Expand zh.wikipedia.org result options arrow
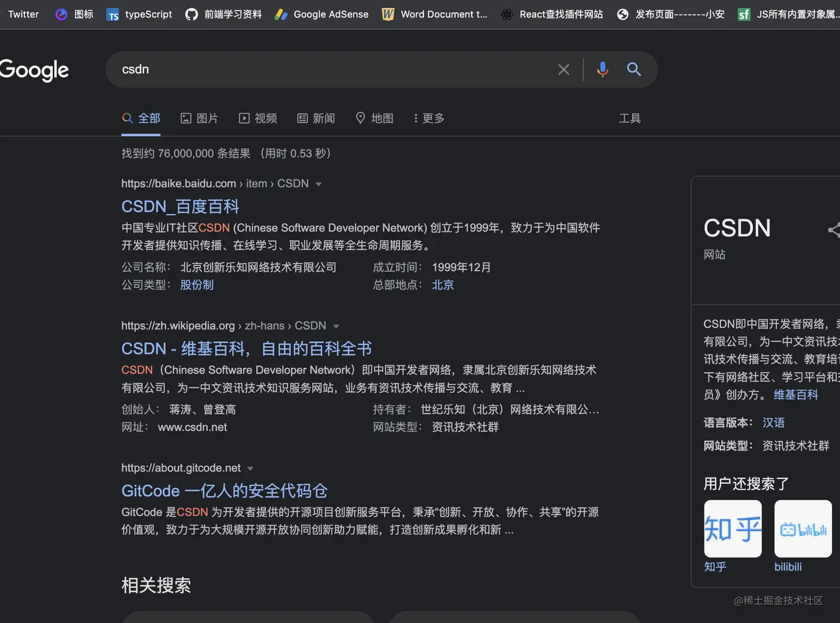The image size is (840, 623). (x=336, y=326)
